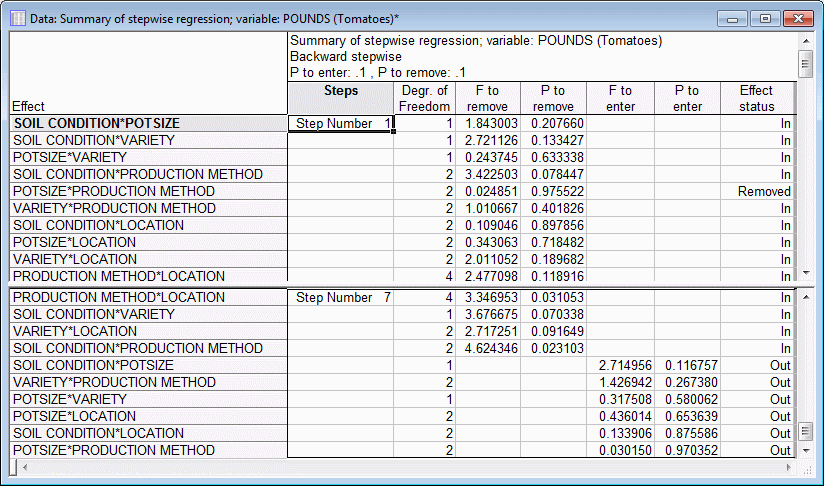Select the Step 7 POTSIZE*VARIETY row header
824x486 pixels.
point(148,399)
